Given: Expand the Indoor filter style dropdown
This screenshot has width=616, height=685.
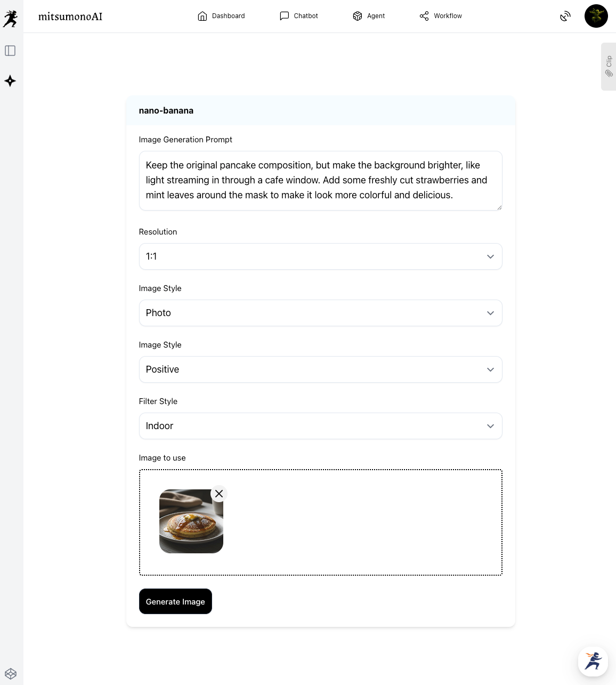Looking at the screenshot, I should [320, 426].
